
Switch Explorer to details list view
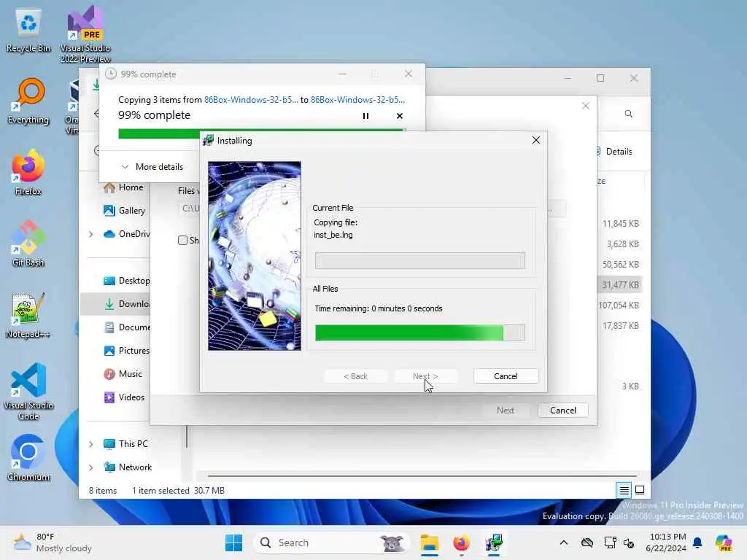[624, 490]
